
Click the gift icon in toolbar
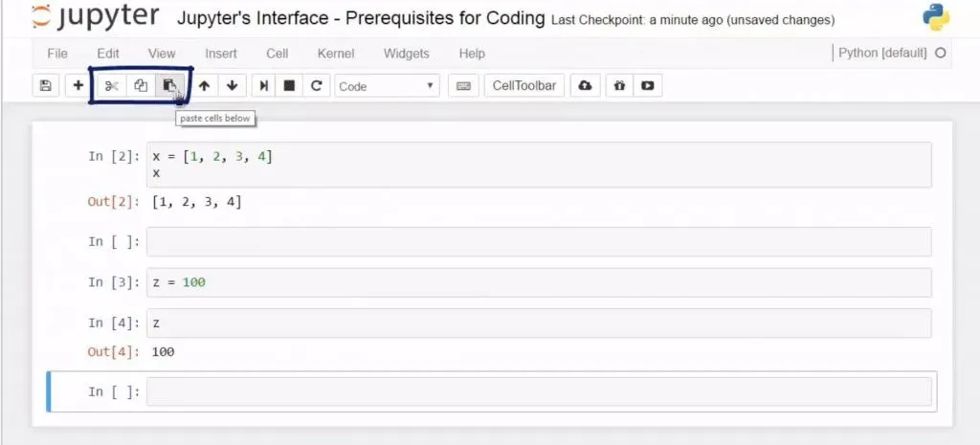pos(619,86)
